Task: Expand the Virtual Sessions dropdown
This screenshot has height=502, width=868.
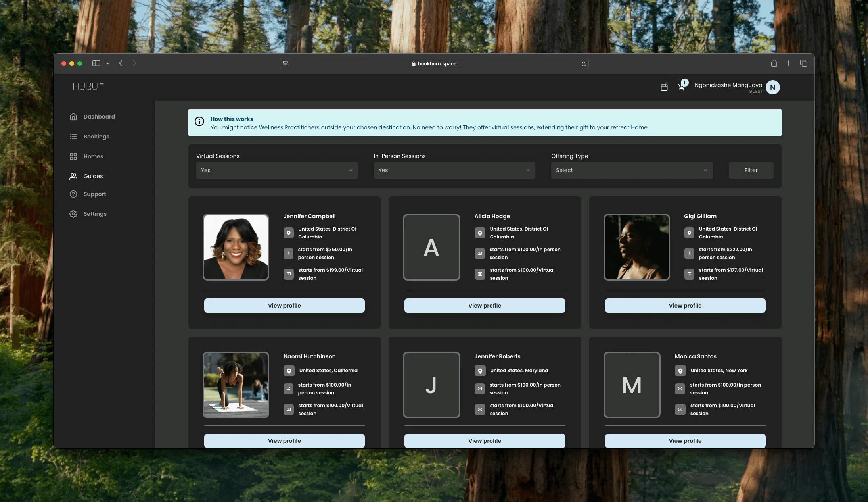Action: tap(277, 170)
